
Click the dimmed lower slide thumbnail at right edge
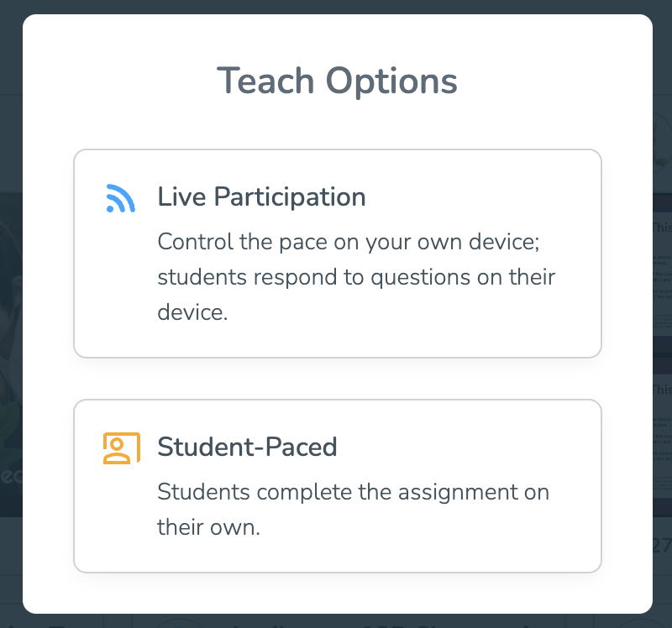[662, 435]
